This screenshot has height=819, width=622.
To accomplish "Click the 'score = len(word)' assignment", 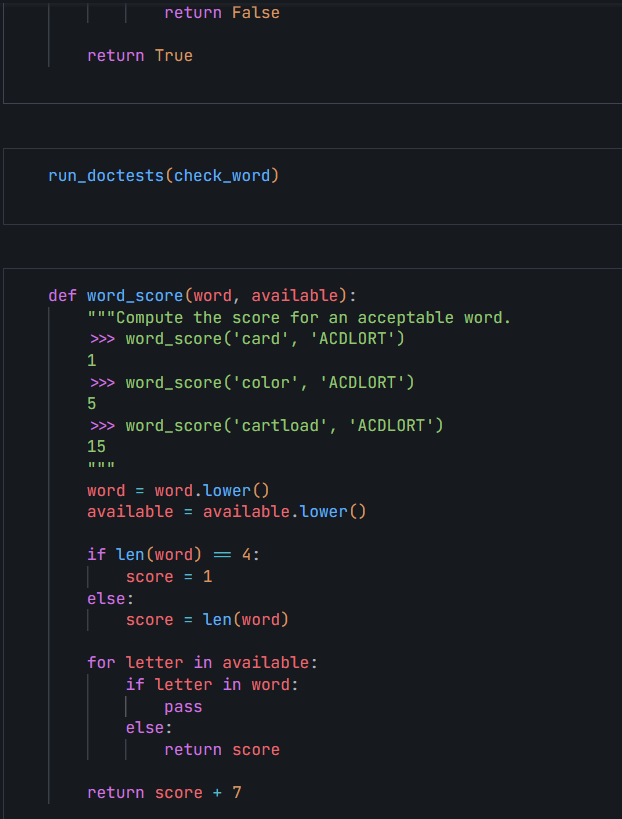I will pyautogui.click(x=207, y=619).
